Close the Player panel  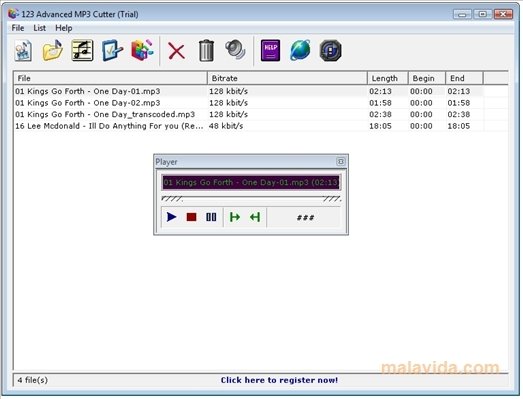pos(341,162)
